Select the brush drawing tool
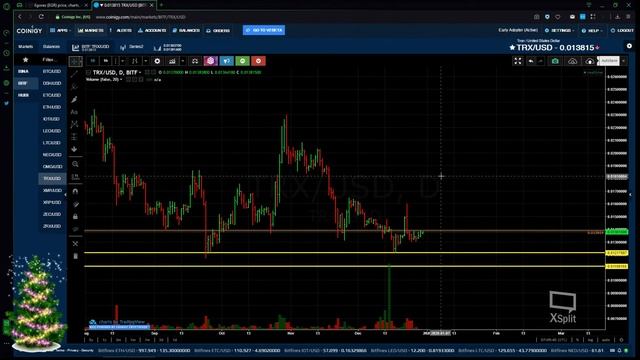The image size is (640, 360). pos(74,99)
